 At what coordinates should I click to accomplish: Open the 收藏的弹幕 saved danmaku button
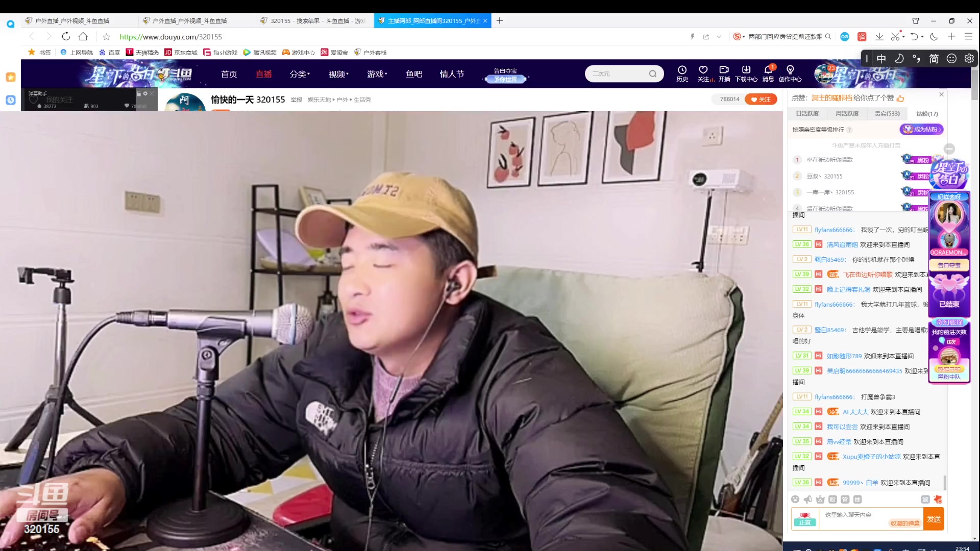(904, 523)
